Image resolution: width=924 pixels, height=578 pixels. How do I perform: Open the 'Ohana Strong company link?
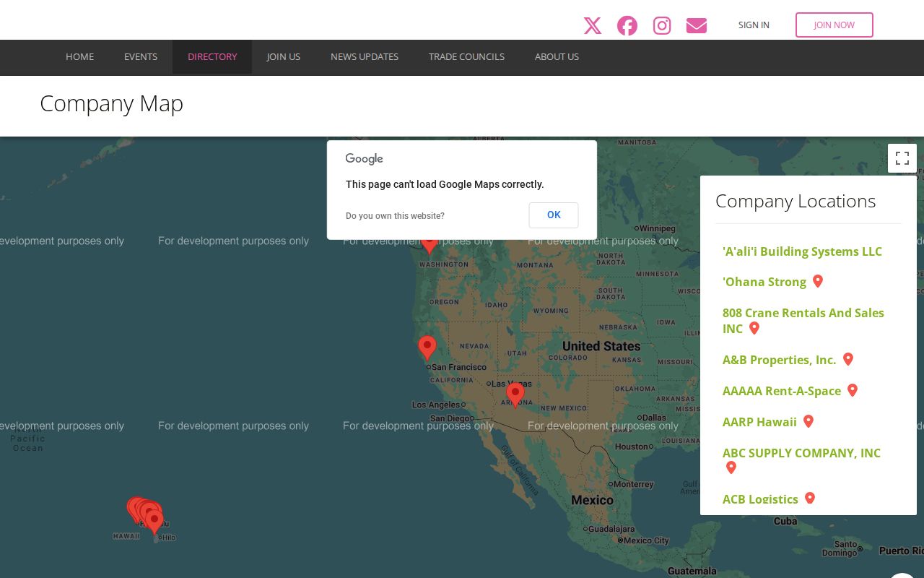click(x=764, y=282)
